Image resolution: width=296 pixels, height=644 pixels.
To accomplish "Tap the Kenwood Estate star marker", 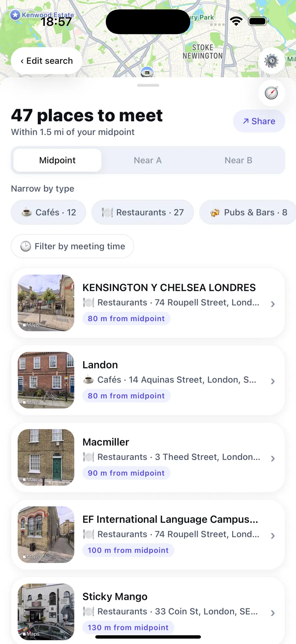I will click(15, 15).
